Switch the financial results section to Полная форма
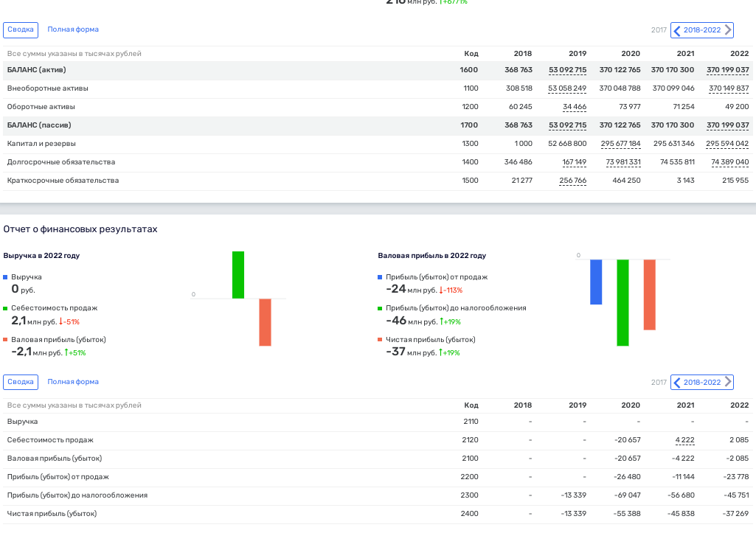Viewport: 756px width, 533px height. coord(73,382)
